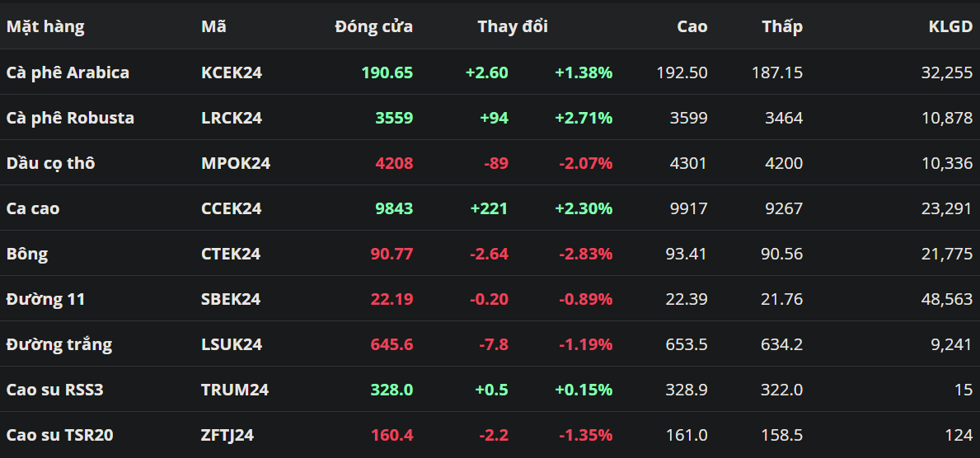The image size is (980, 458).
Task: Click the Cao su TSR20 name
Action: 59,435
